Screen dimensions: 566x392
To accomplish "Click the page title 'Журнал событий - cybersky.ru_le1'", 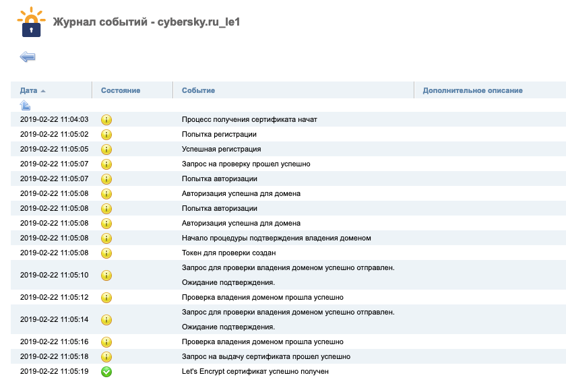I will 147,22.
